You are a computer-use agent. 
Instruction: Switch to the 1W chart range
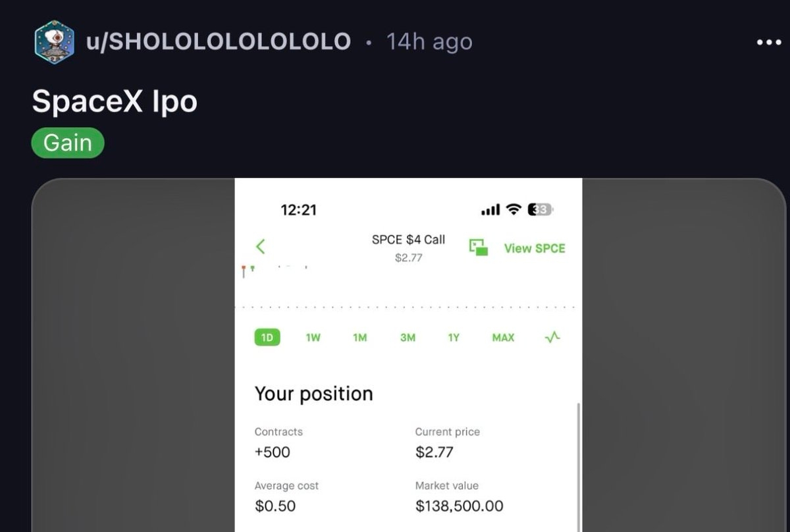point(313,338)
